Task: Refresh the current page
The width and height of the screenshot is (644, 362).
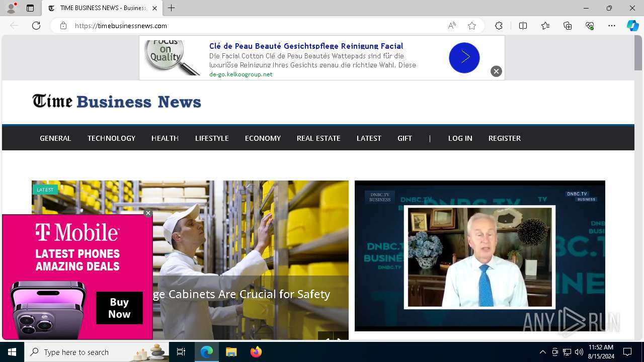Action: tap(36, 26)
